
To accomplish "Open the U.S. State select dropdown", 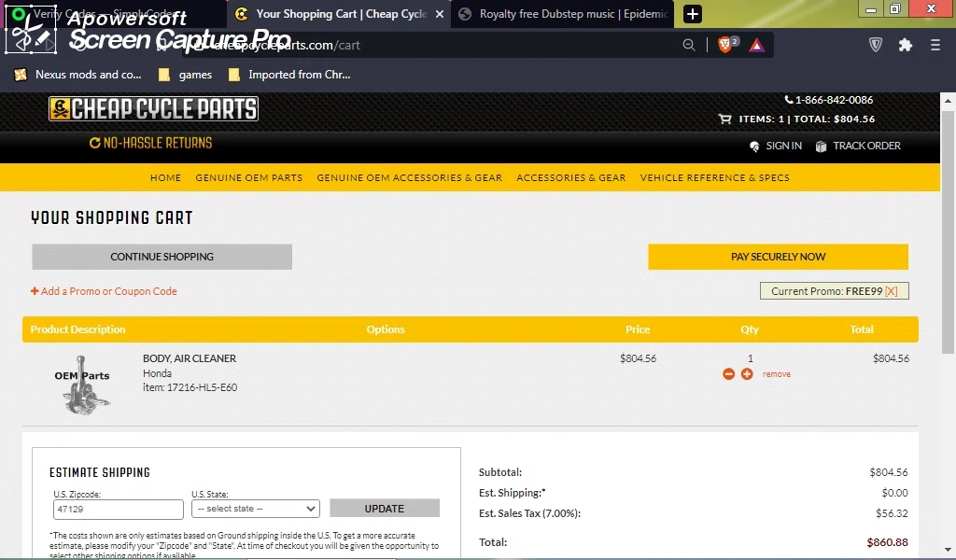I will [x=256, y=509].
